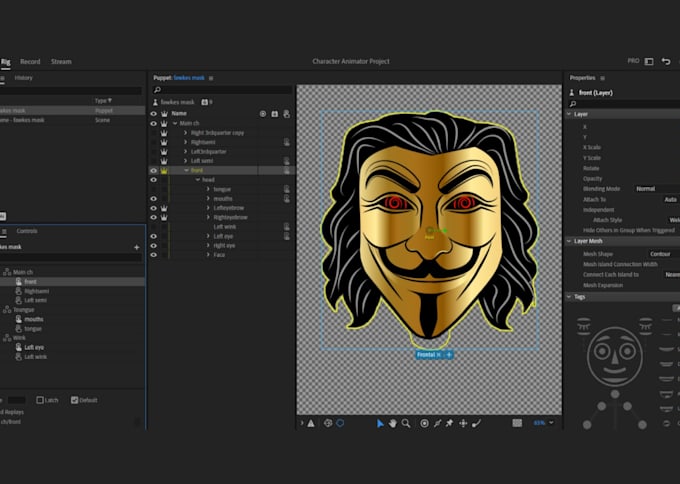Select the Draggable handle tool
The image size is (680, 484).
463,423
